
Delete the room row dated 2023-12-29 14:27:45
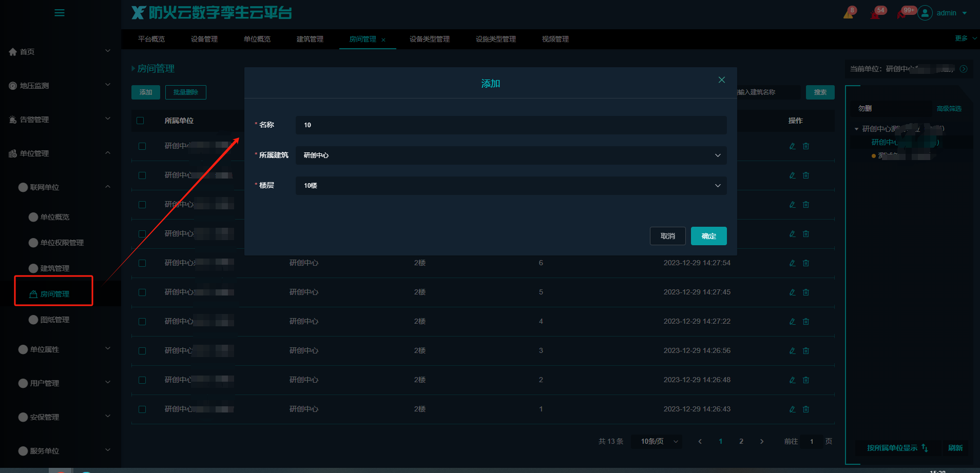tap(806, 292)
